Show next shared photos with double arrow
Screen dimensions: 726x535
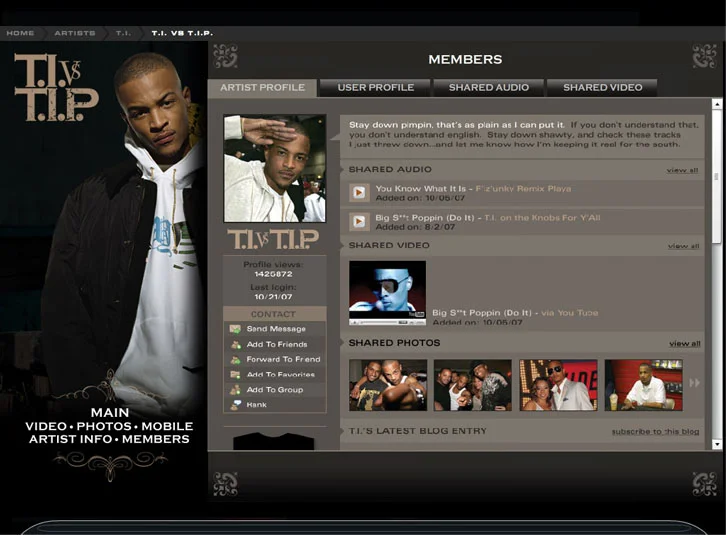695,383
